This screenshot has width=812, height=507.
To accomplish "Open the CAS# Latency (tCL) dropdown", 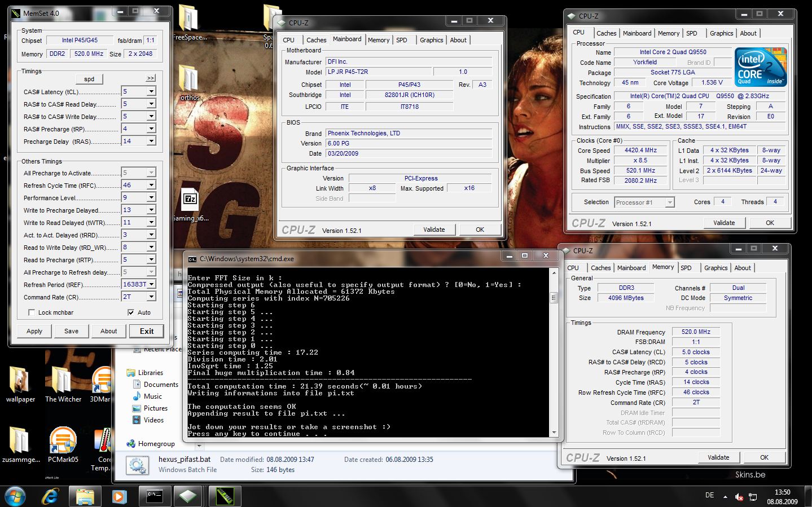I will (151, 91).
